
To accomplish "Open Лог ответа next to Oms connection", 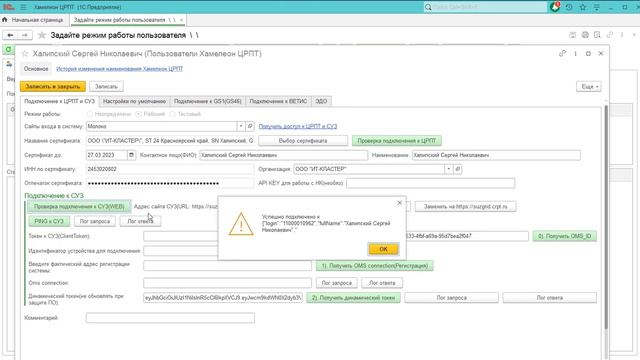I will 382,283.
